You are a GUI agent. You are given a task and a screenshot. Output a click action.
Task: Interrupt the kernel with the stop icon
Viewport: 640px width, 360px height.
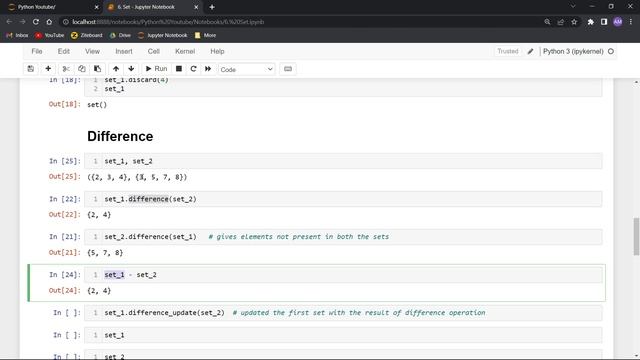coord(179,69)
